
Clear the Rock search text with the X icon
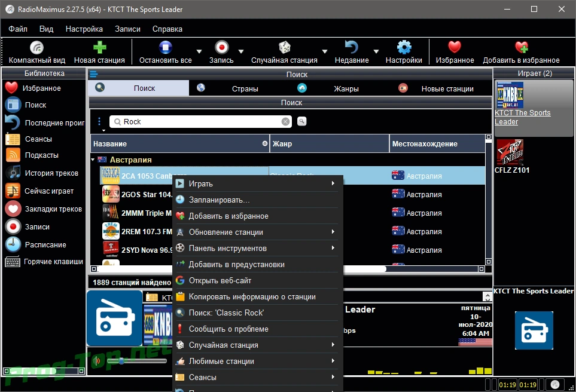(285, 122)
